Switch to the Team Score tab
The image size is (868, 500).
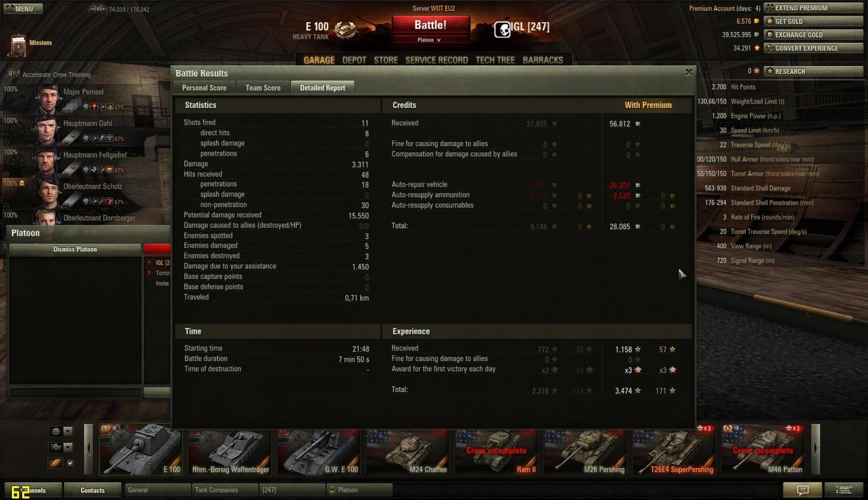(263, 88)
